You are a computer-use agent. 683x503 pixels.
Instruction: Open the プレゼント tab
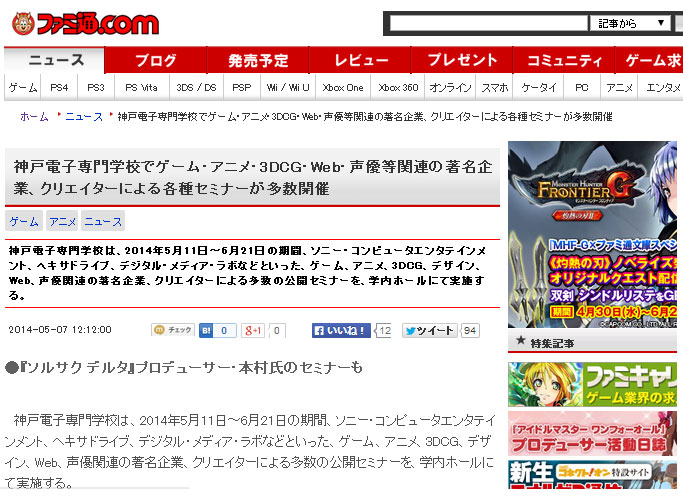point(462,60)
